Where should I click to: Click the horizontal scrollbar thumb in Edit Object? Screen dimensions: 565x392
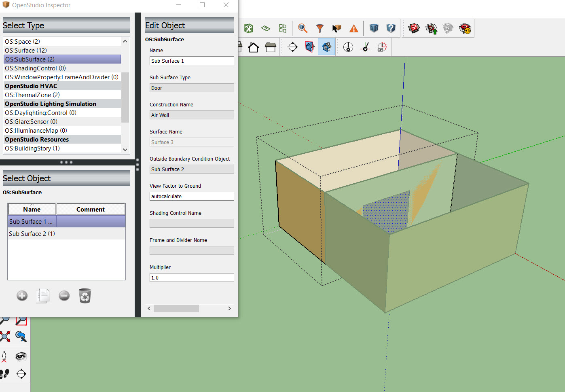coord(176,308)
